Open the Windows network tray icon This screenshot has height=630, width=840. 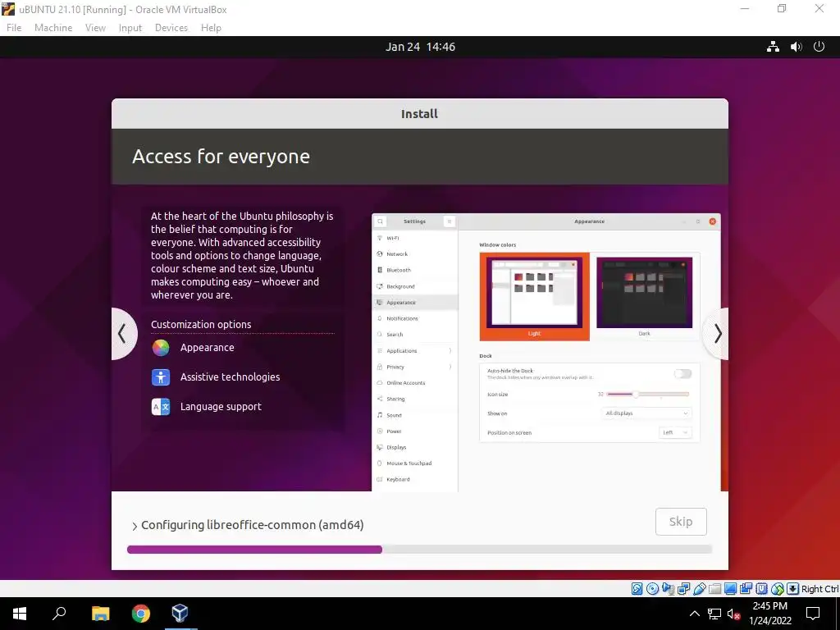[x=714, y=614]
